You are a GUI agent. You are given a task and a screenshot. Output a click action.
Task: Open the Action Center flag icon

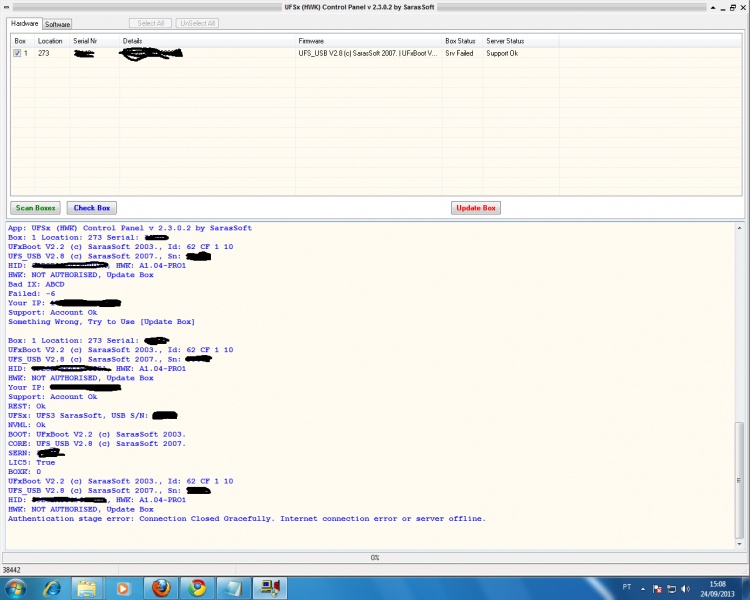click(657, 589)
